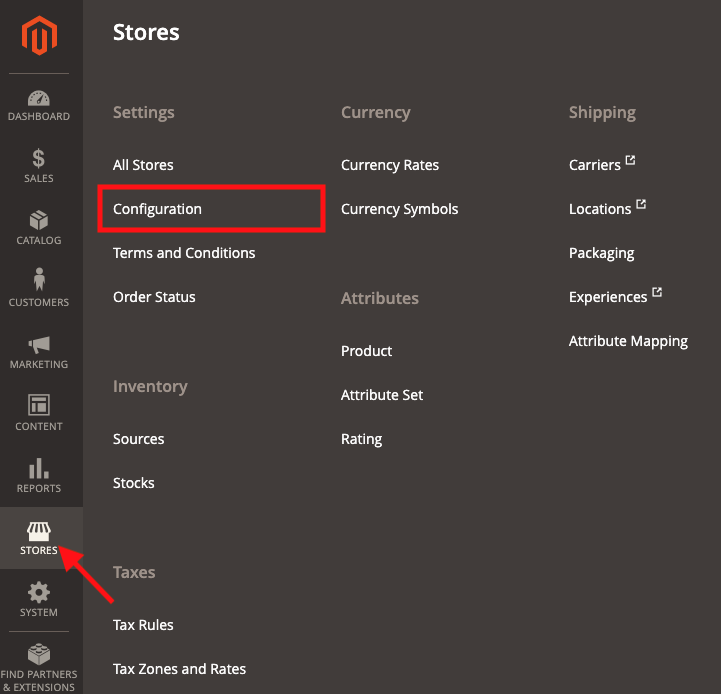Screen dimensions: 721x694
Task: Open Tax Zones and Rates
Action: click(179, 669)
